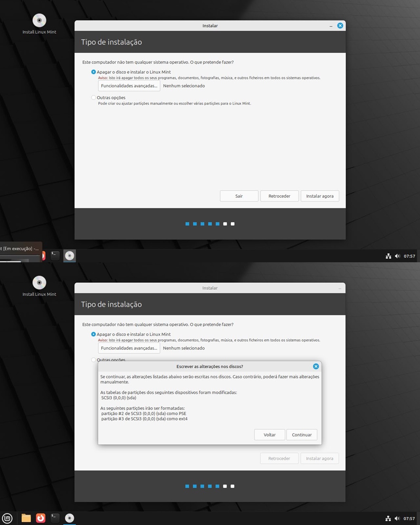The height and width of the screenshot is (525, 420).
Task: Open the 'Install Linux Mint' desktop icon beside the confirmation dialog window
Action: 39,284
